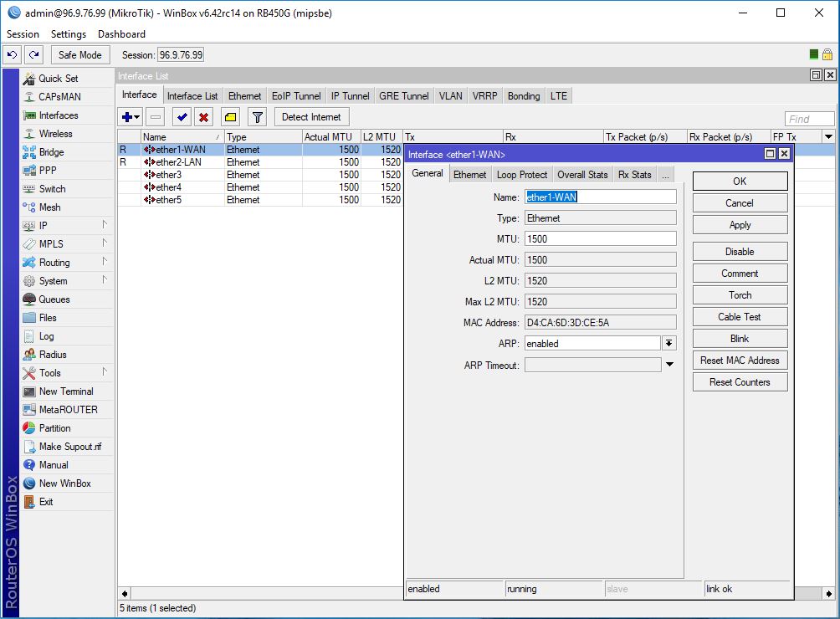Click the padlock icon near the top right

pyautogui.click(x=826, y=53)
